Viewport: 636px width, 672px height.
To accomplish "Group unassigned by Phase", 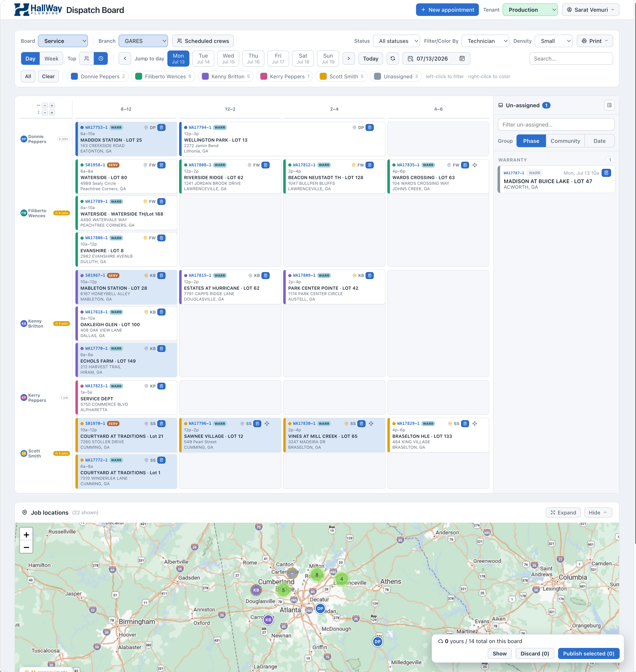I will click(x=531, y=141).
